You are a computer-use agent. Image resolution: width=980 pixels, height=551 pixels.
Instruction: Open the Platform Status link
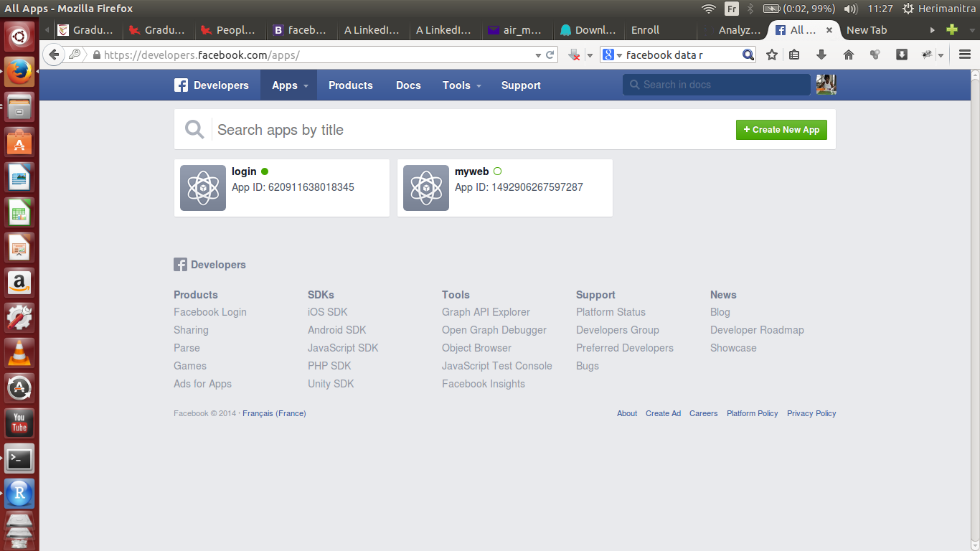[611, 312]
